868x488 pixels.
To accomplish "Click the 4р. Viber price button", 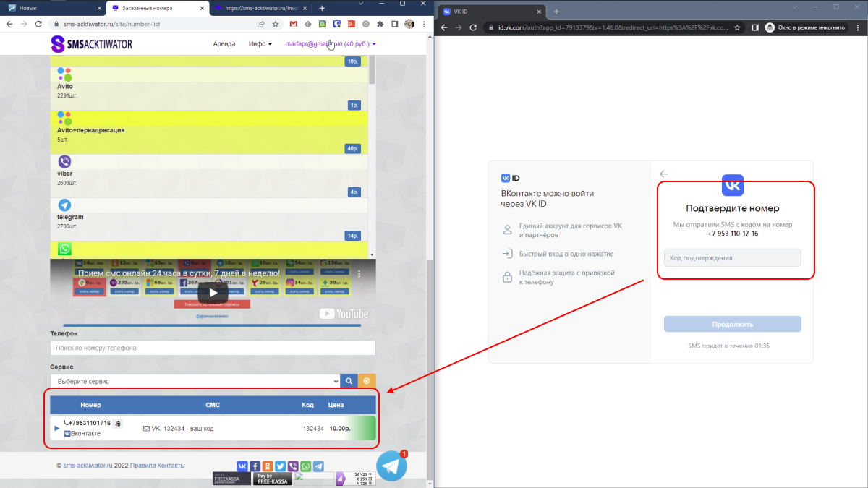I will point(354,192).
